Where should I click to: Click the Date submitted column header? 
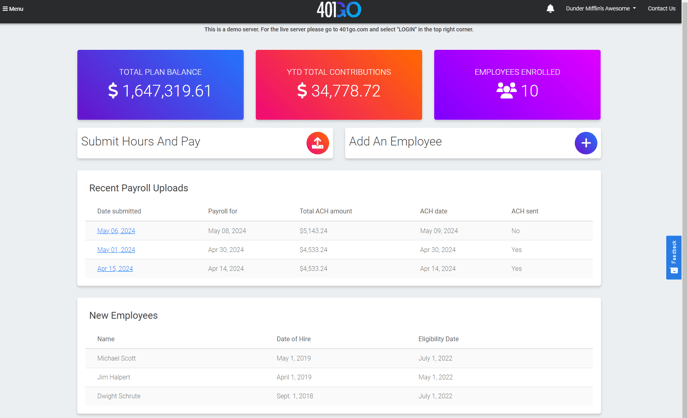click(119, 211)
